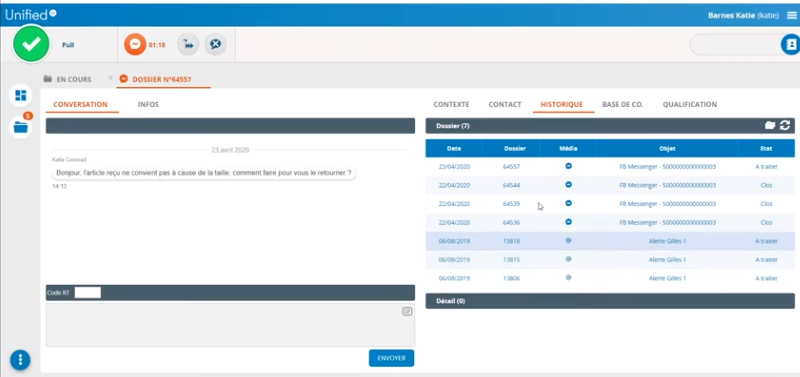Click dossier number 13818 in history
Screen dimensions: 800x377
tap(511, 241)
